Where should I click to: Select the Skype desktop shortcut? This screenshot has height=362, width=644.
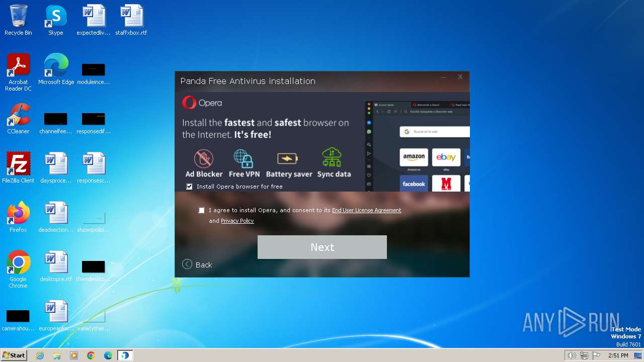tap(56, 20)
